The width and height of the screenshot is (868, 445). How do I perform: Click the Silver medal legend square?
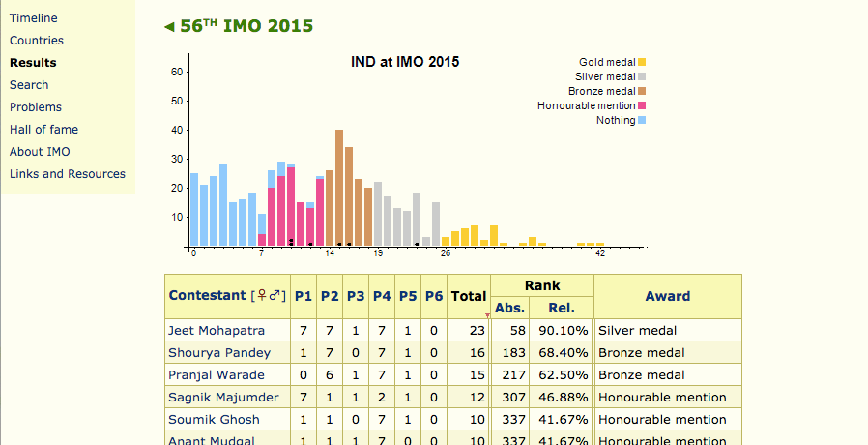(x=642, y=77)
